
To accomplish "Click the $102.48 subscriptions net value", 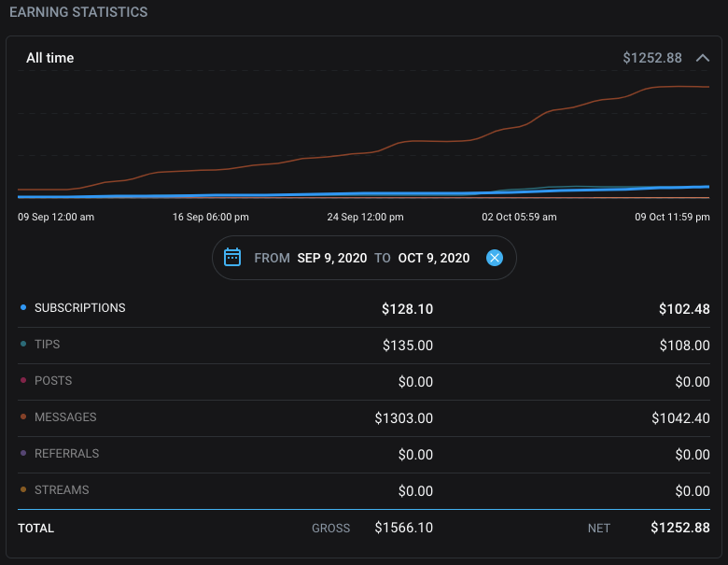I will coord(684,309).
